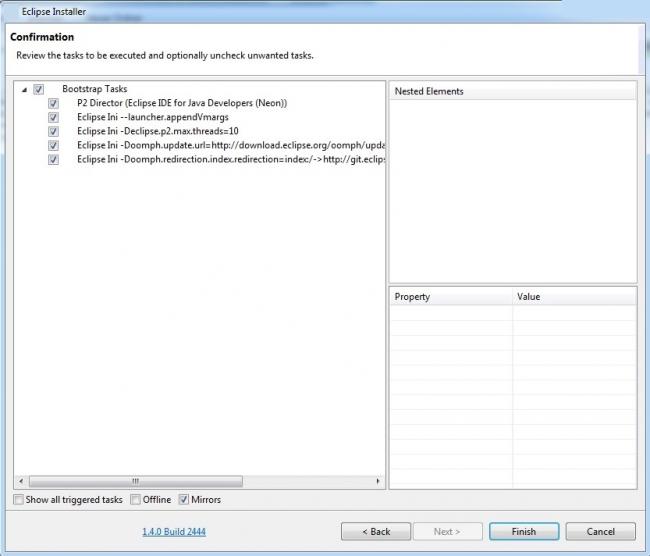Viewport: 650px width, 556px height.
Task: Toggle the Declipse.p2.max.threads=10 checkbox
Action: click(x=53, y=131)
